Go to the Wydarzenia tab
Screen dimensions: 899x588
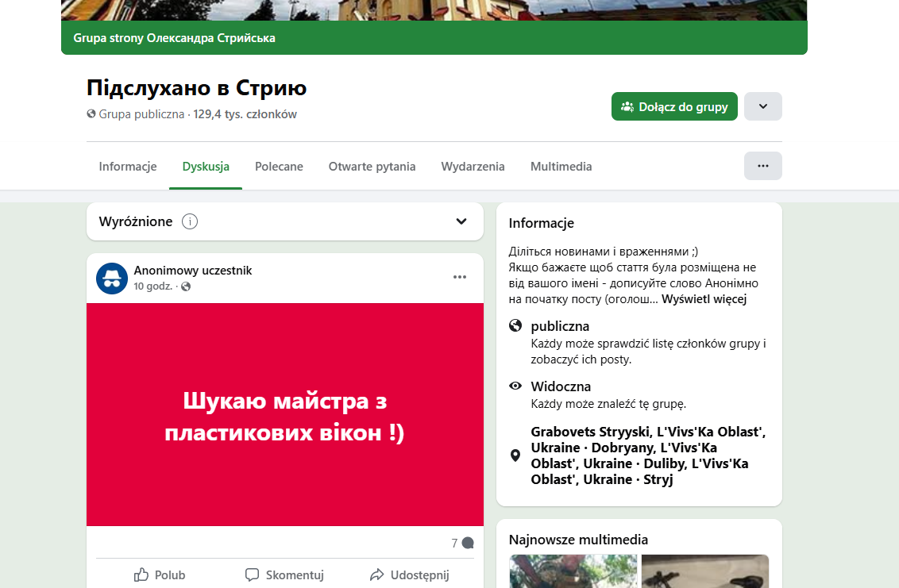473,167
